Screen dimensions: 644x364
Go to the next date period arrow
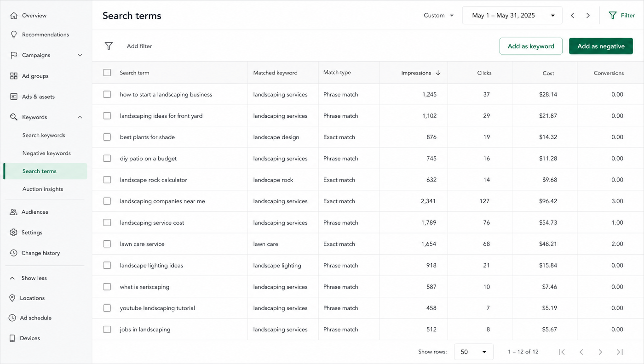pos(588,16)
